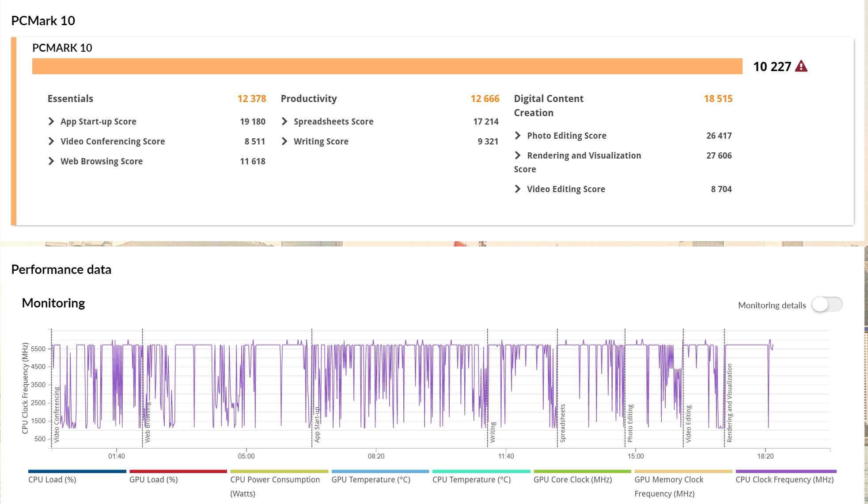Click the Productivity heading

309,99
